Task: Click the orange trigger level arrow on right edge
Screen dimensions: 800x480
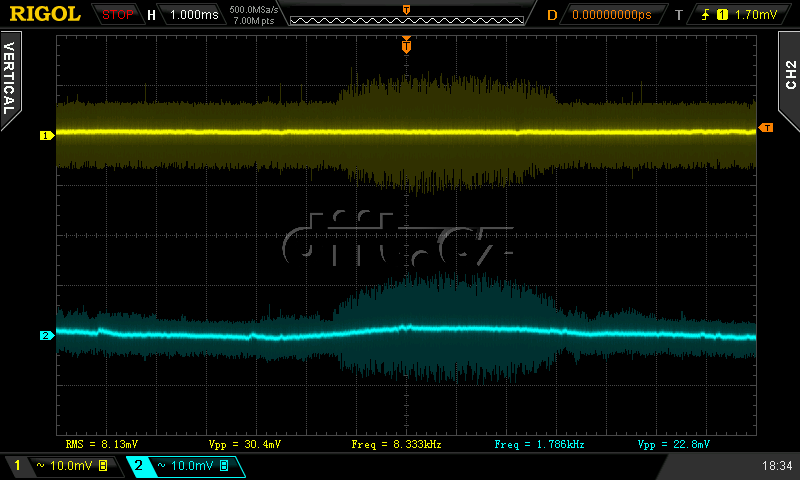Action: 766,127
